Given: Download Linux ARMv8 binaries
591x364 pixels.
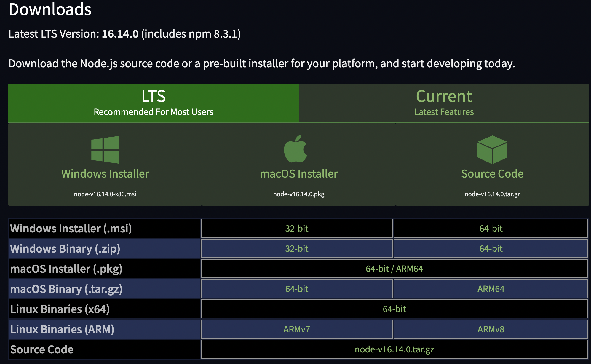Looking at the screenshot, I should (x=491, y=329).
